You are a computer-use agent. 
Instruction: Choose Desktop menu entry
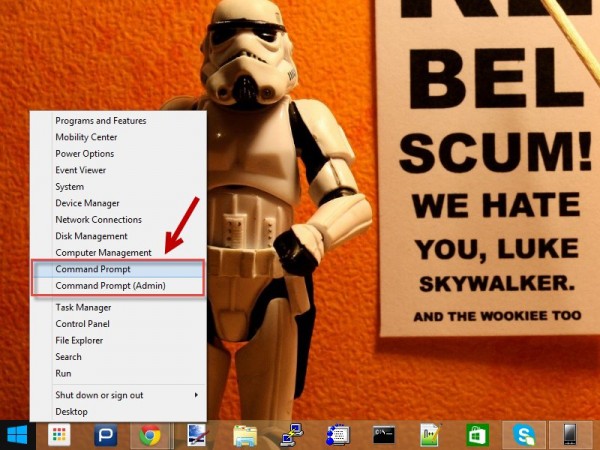(71, 412)
